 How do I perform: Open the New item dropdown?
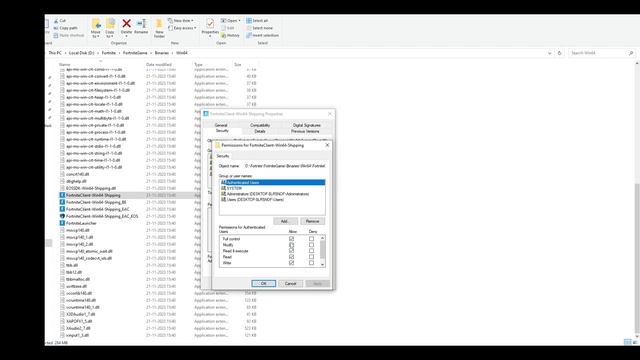click(x=181, y=20)
